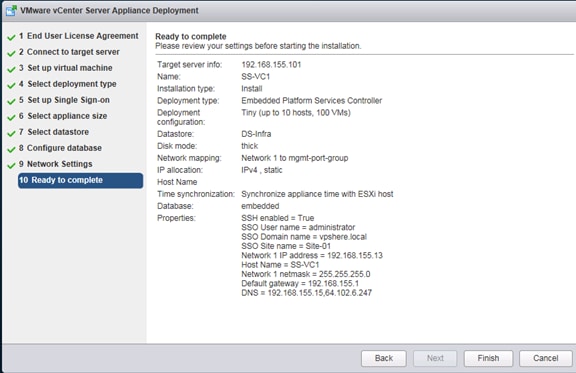Click the vCenter installer title bar icon
Viewport: 576px width, 373px height.
(11, 10)
